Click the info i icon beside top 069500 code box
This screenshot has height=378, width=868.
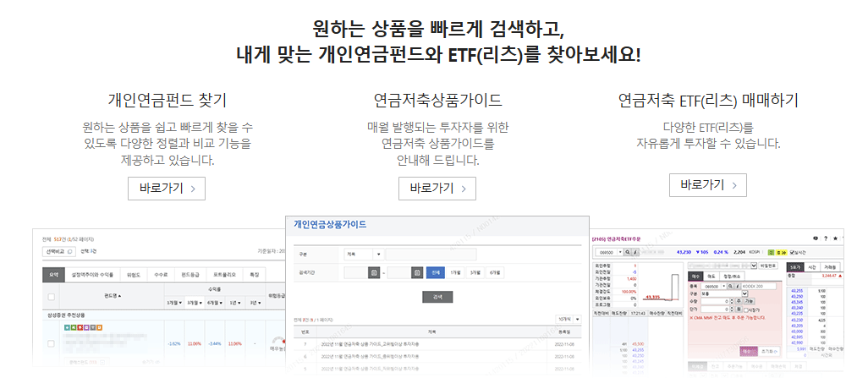tap(635, 252)
